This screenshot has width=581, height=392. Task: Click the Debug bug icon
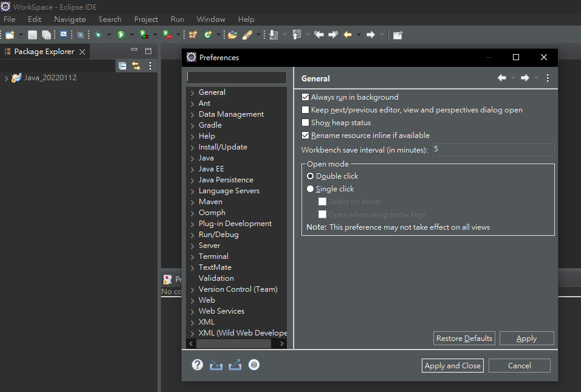click(98, 35)
